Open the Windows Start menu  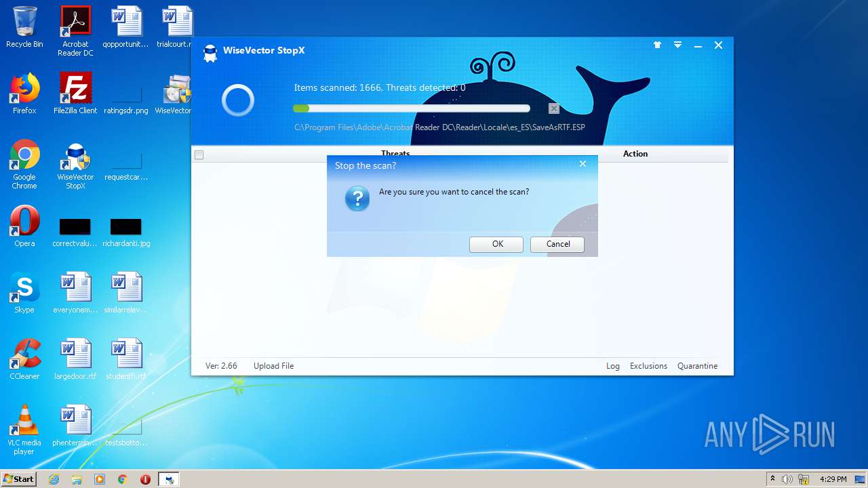(18, 479)
